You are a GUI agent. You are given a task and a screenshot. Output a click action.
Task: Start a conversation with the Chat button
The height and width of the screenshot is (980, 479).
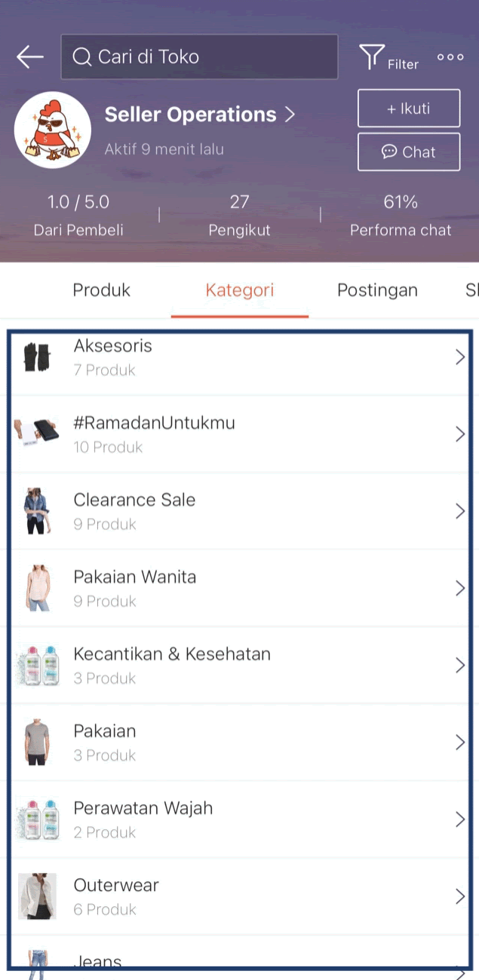coord(409,152)
